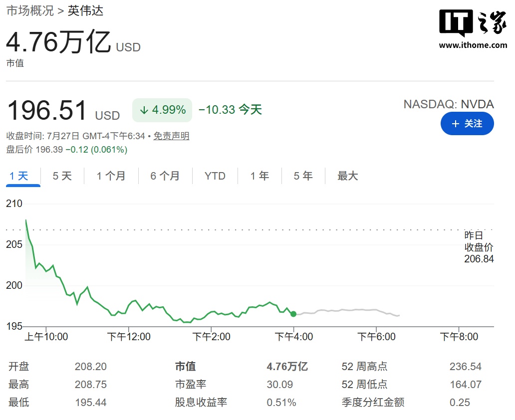Click the 昨日收盘价 206.84 label

tap(479, 247)
